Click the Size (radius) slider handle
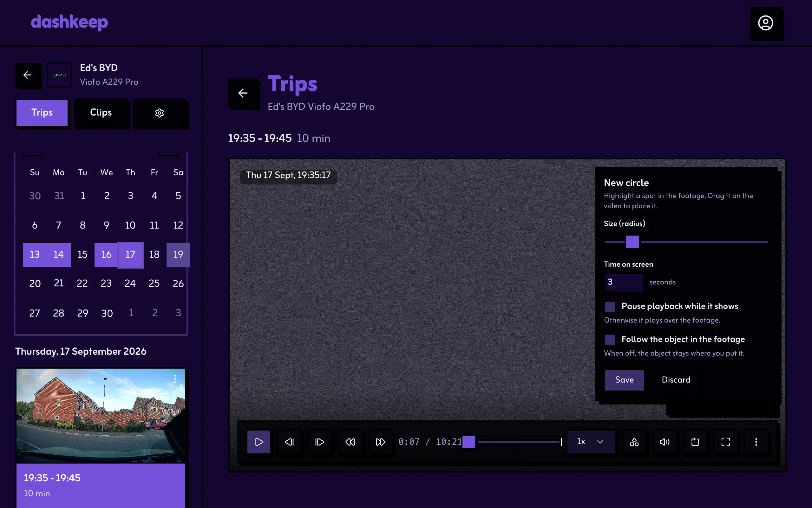This screenshot has width=812, height=508. [632, 242]
